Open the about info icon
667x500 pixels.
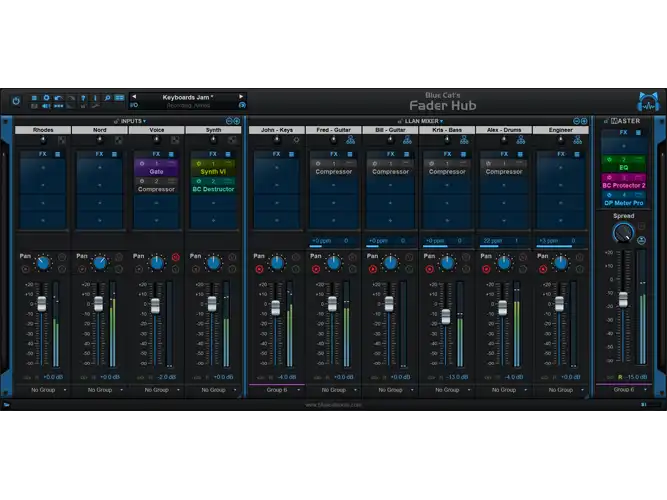[95, 98]
